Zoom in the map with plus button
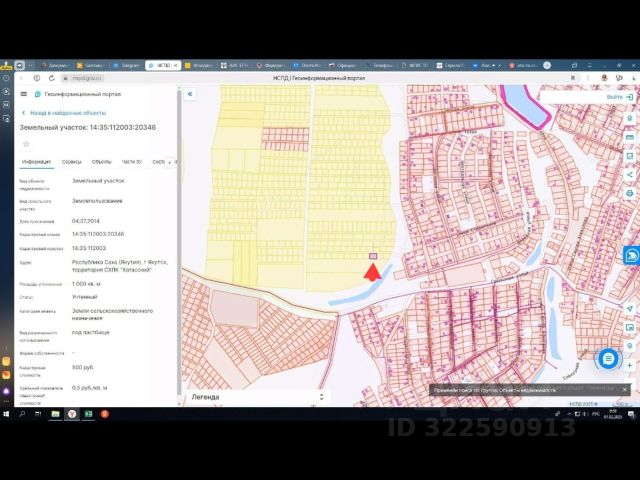This screenshot has width=640, height=480. coord(630,365)
